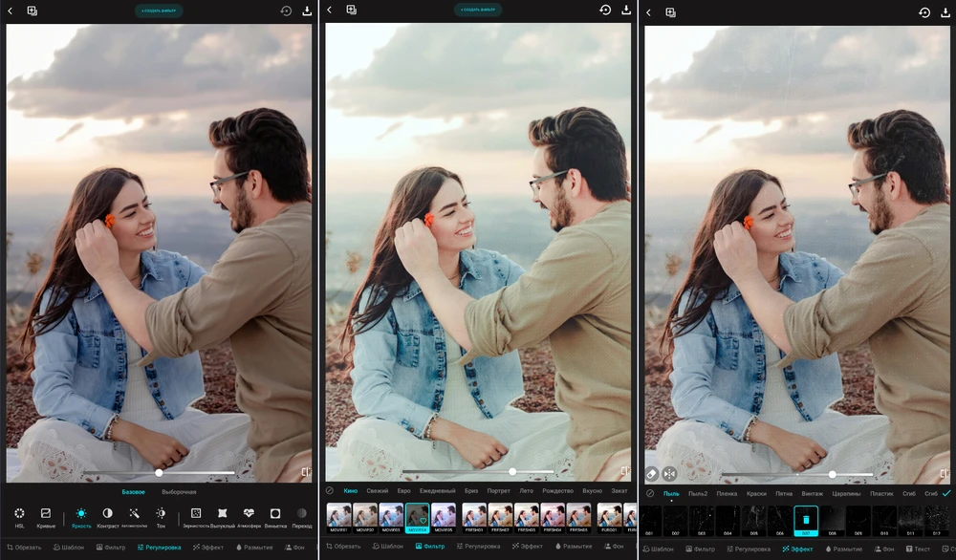Select the Контраст adjustment icon

click(x=107, y=514)
